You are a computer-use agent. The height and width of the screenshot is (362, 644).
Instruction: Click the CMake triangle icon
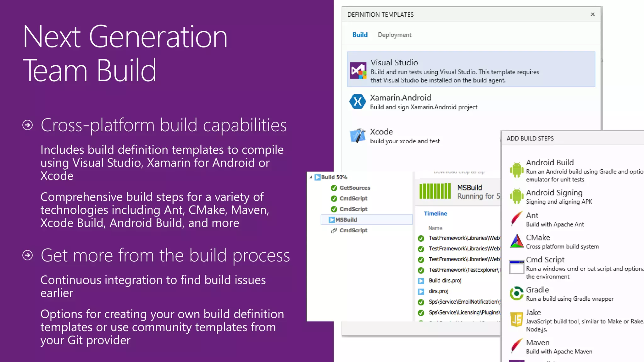(516, 241)
